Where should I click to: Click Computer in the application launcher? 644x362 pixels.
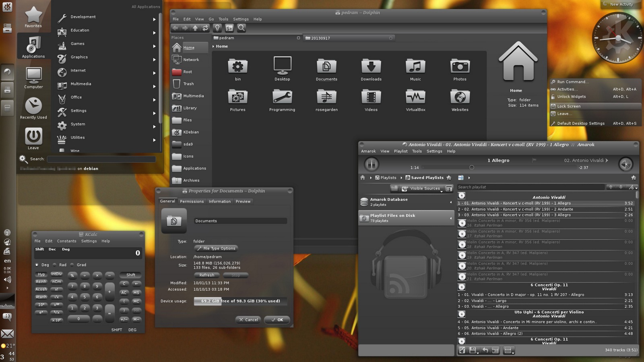[33, 78]
